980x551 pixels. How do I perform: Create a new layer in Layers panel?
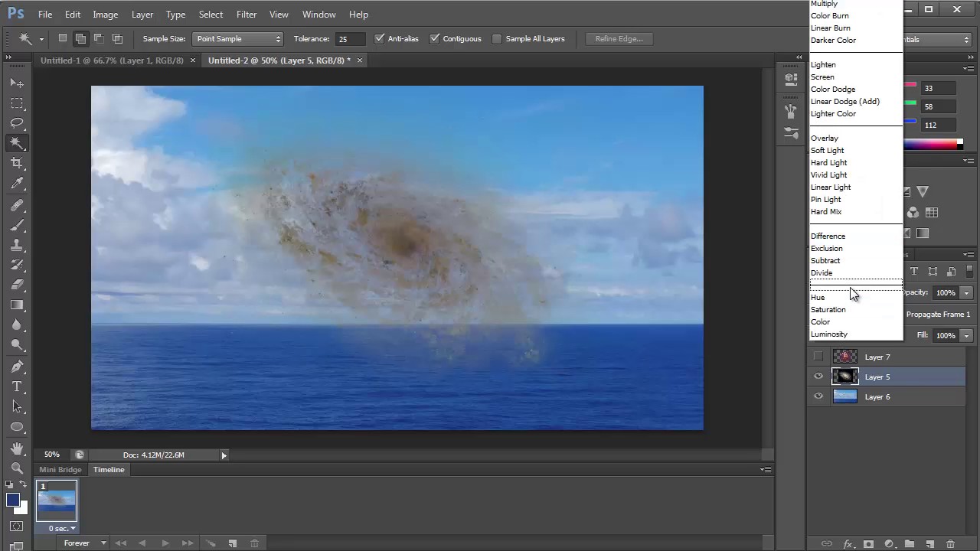929,544
